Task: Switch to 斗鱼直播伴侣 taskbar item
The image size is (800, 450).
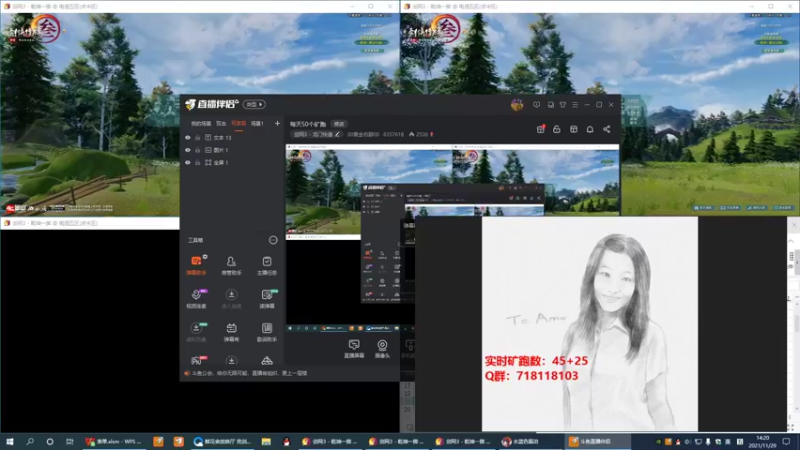Action: coord(596,441)
